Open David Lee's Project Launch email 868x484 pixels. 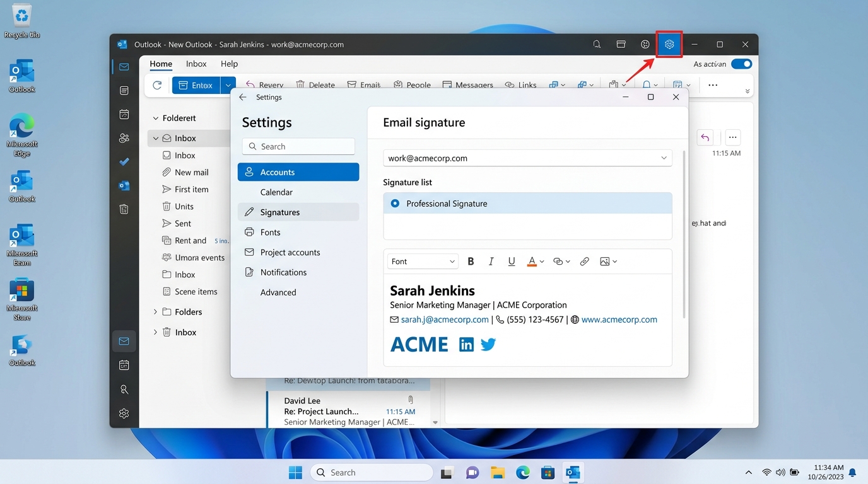tap(349, 411)
